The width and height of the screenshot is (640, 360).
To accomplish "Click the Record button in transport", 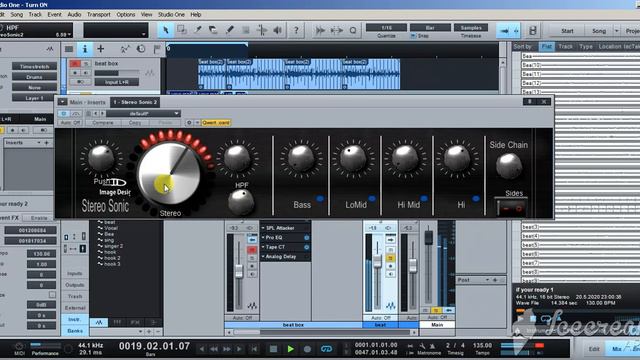I will 307,349.
